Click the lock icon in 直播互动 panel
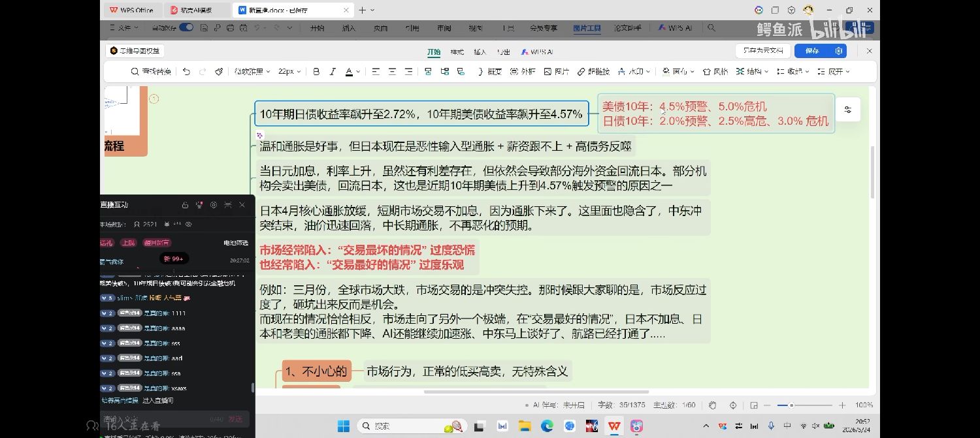This screenshot has width=980, height=438. 185,205
